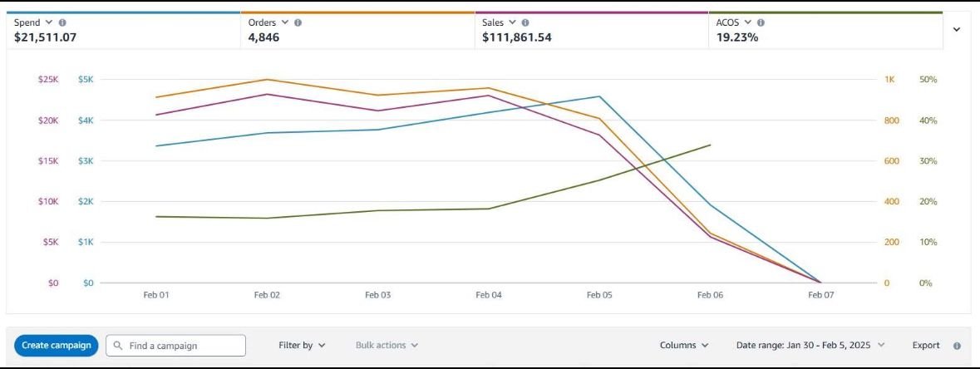The width and height of the screenshot is (980, 369).
Task: Open the Sales metric dropdown arrow
Action: pos(513,22)
